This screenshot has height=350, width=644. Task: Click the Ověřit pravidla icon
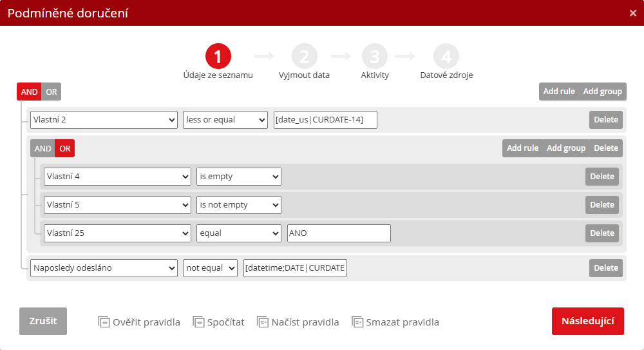click(x=104, y=322)
